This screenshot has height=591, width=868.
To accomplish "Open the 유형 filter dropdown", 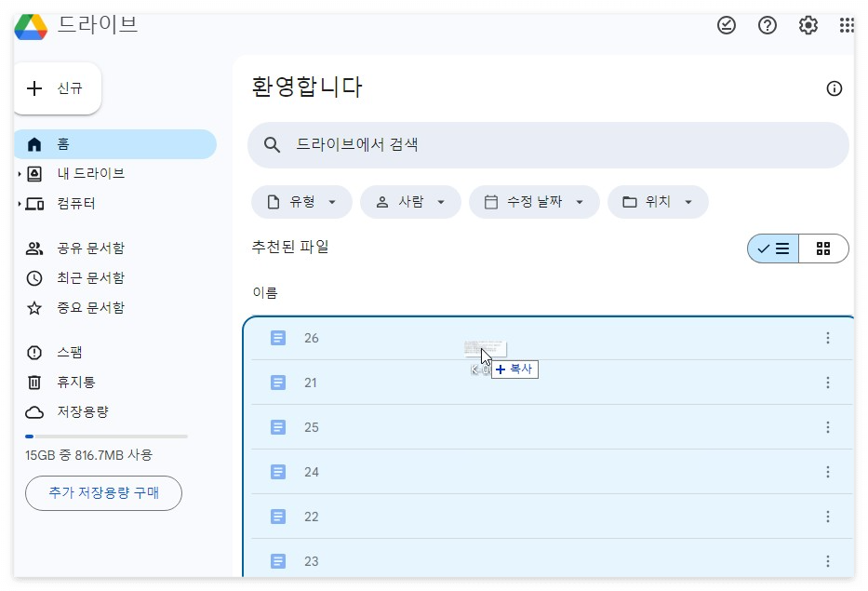I will [301, 202].
